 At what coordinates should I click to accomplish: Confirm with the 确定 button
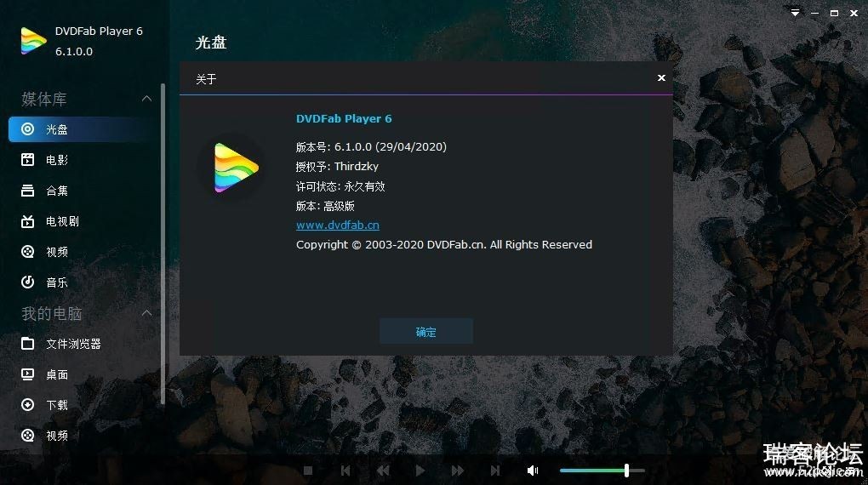[x=425, y=332]
